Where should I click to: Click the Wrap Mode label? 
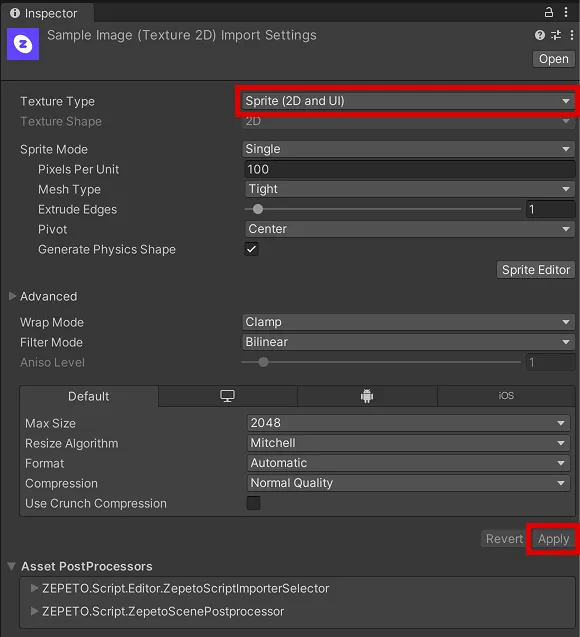[52, 323]
